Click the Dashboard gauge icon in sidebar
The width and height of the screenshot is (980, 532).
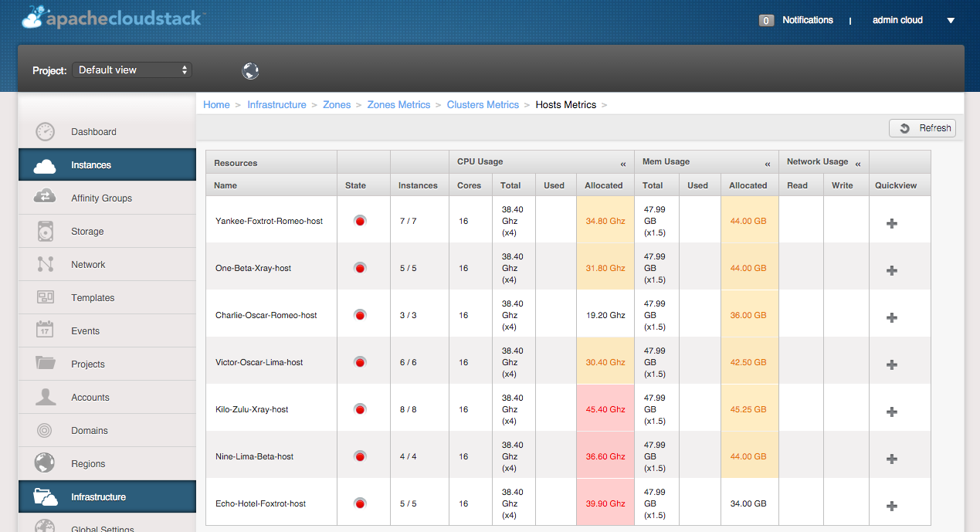coord(45,131)
